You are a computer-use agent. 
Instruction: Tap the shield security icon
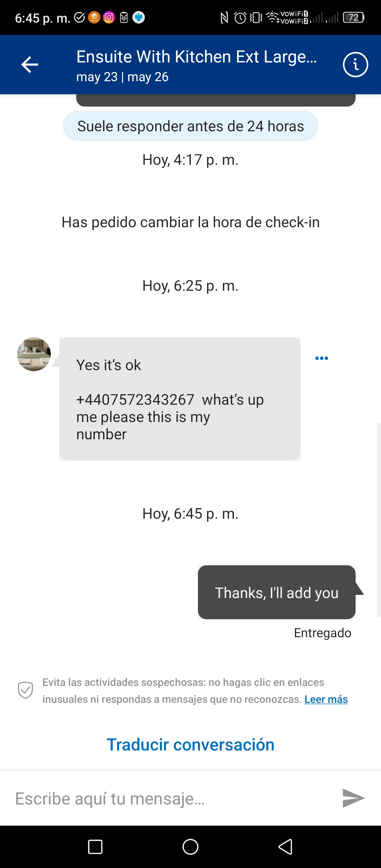coord(25,690)
